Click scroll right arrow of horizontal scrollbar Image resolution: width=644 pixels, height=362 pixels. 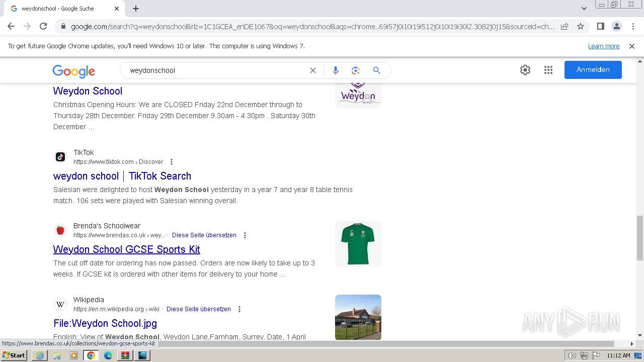pos(632,344)
